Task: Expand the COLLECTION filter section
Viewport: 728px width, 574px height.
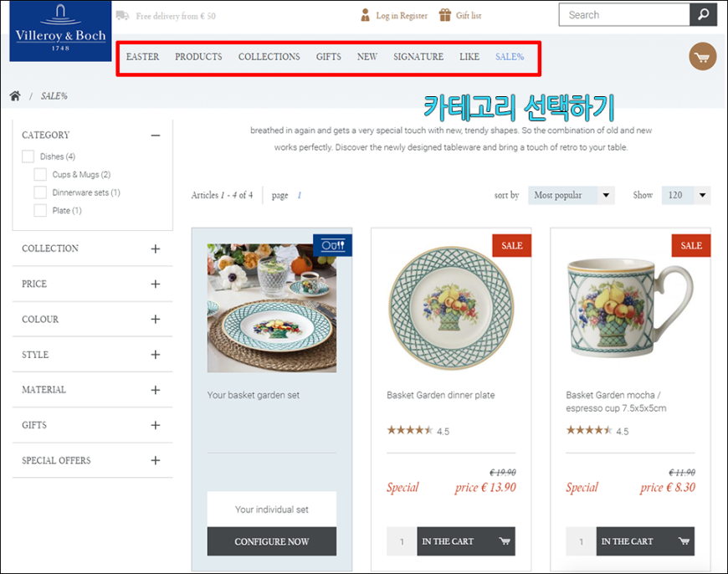Action: point(156,249)
